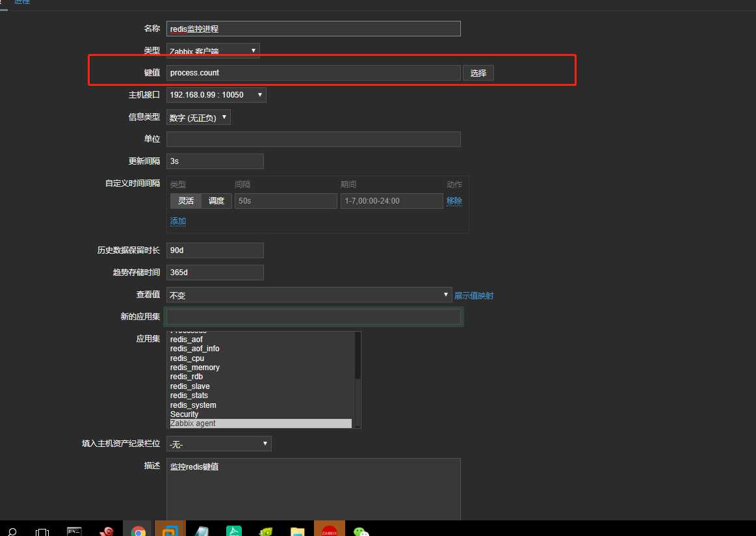Open the 填入主机资产纪录栏位 dropdown

pyautogui.click(x=219, y=444)
